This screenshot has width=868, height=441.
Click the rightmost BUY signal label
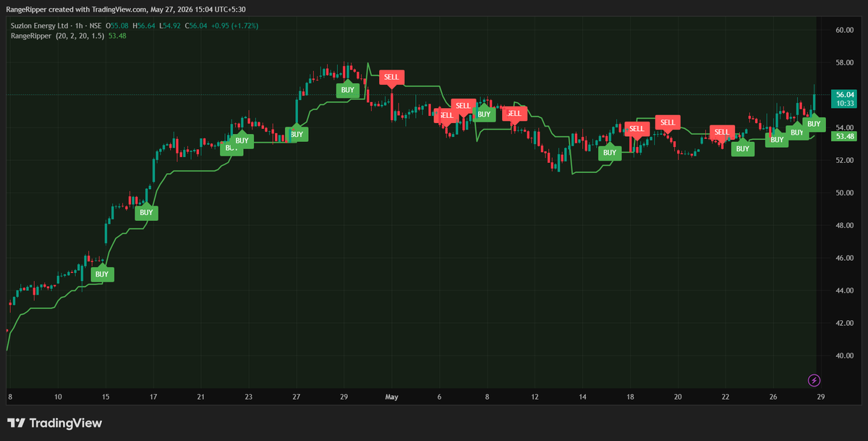tap(814, 125)
